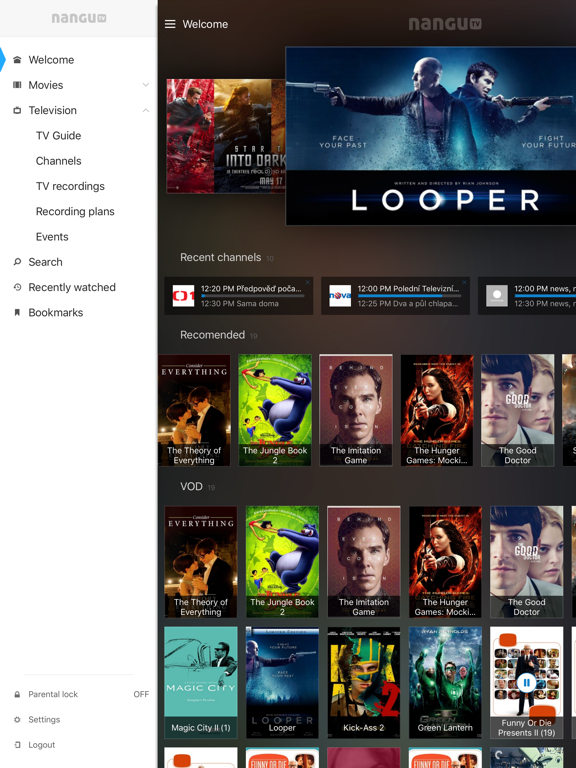Screen dimensions: 576x768
Task: Click Logout label
Action: (42, 745)
